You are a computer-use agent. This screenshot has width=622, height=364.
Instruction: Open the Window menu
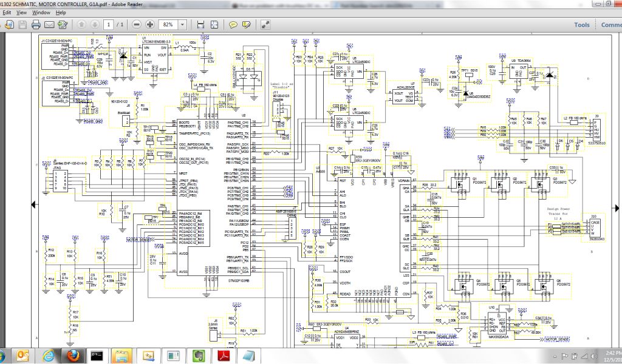pyautogui.click(x=41, y=12)
